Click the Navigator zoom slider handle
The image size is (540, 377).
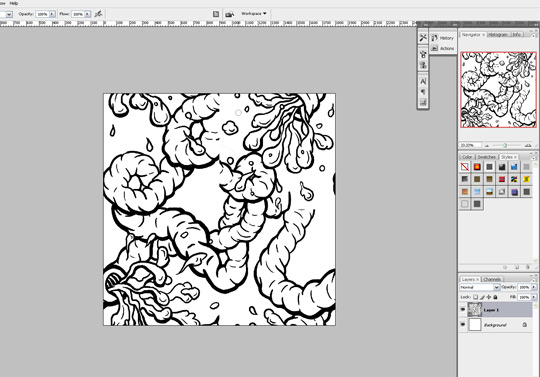point(505,145)
